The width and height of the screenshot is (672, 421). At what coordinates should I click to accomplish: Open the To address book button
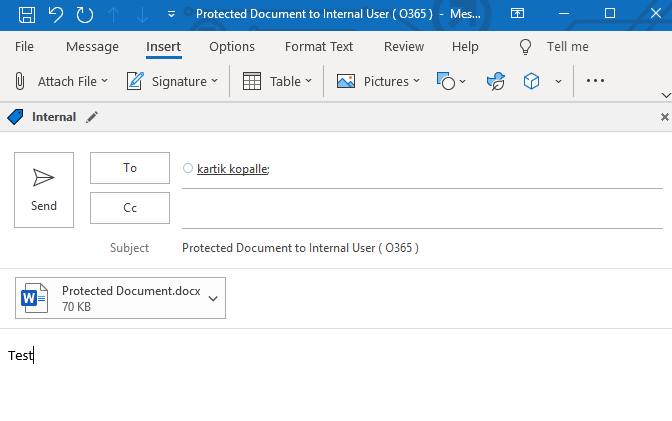point(130,168)
